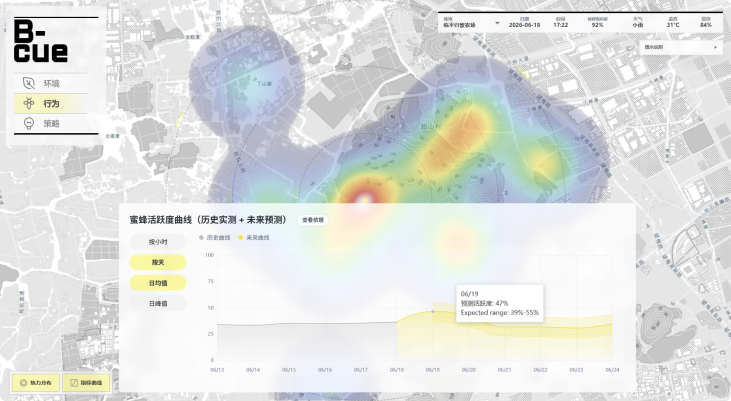Click the weather value 小雨

(x=638, y=25)
